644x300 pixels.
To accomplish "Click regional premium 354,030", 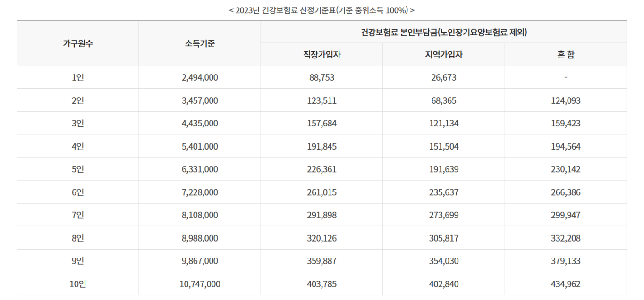I will tap(444, 261).
